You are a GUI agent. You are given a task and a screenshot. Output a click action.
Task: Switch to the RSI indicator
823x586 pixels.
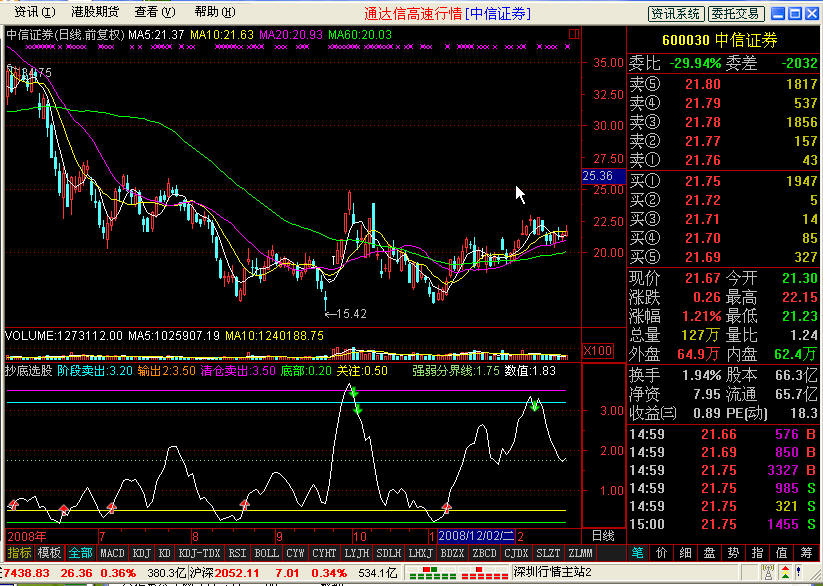[238, 553]
